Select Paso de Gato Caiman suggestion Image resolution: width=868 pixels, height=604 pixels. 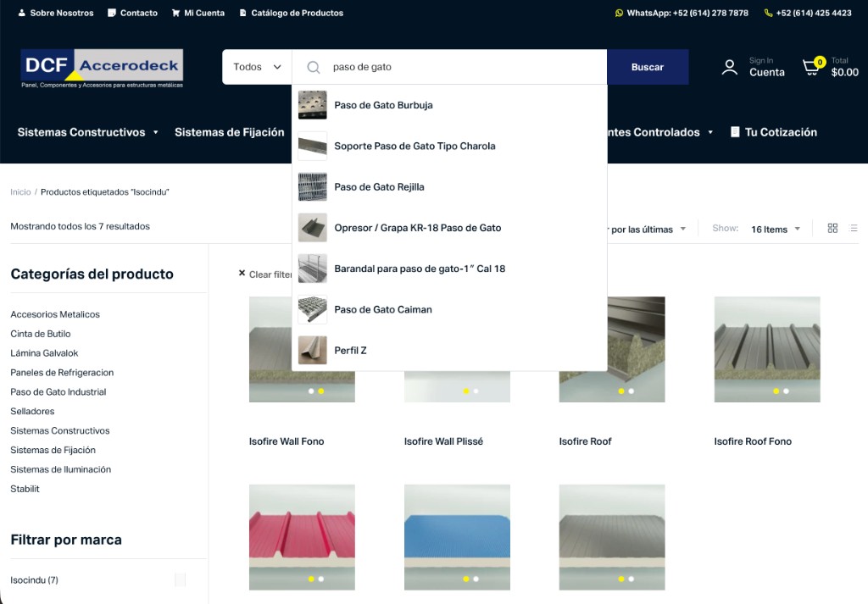coord(383,310)
